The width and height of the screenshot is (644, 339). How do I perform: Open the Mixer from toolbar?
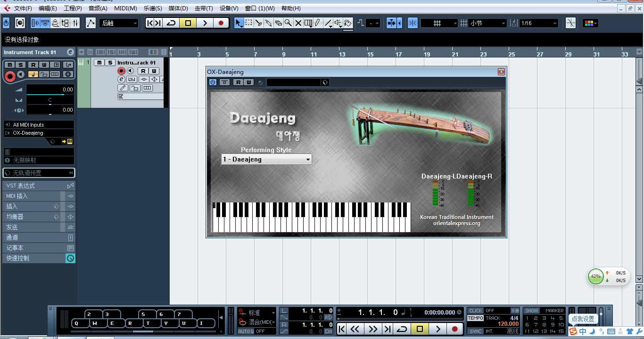[75, 23]
